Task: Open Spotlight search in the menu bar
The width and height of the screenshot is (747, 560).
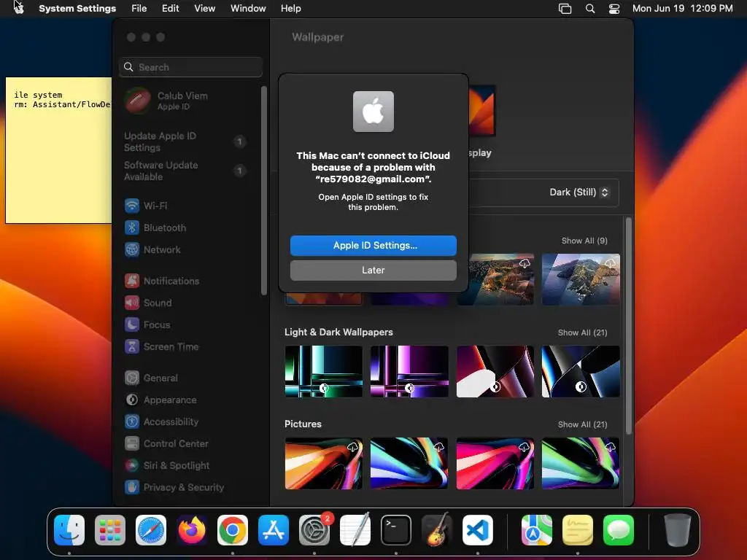Action: tap(590, 9)
